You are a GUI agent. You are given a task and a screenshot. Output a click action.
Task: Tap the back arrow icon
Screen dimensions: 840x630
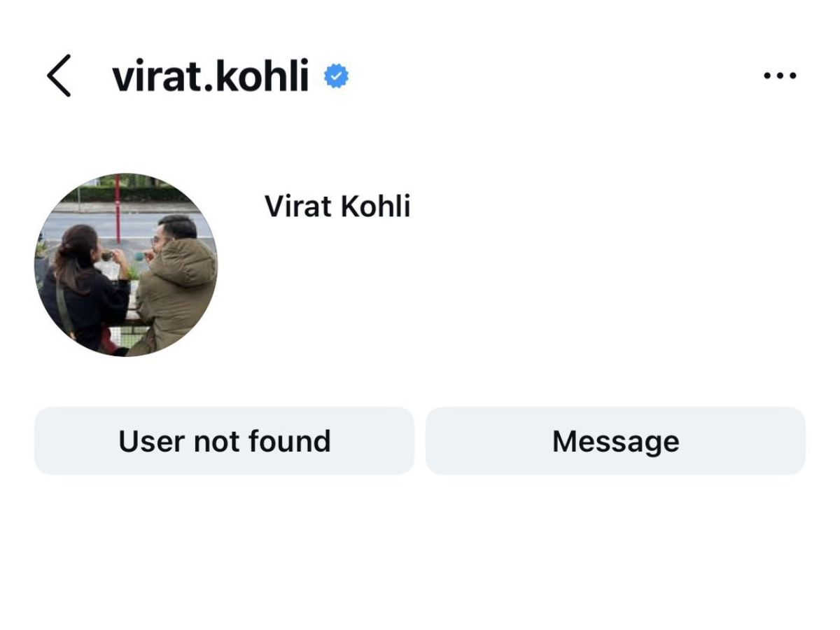pos(59,76)
